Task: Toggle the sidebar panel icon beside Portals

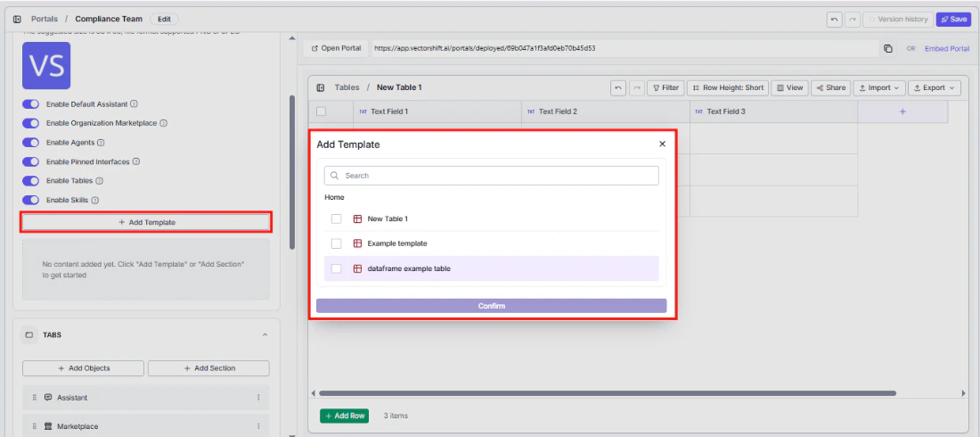Action: 17,19
